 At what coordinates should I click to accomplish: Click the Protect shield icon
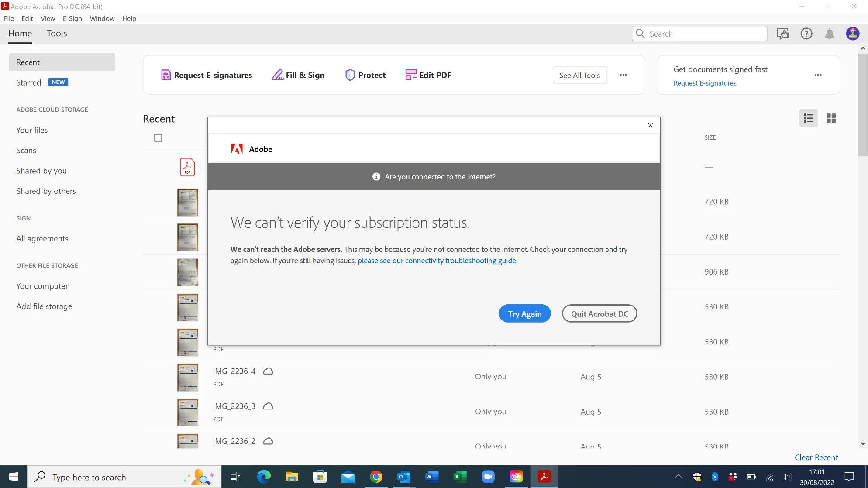point(350,75)
